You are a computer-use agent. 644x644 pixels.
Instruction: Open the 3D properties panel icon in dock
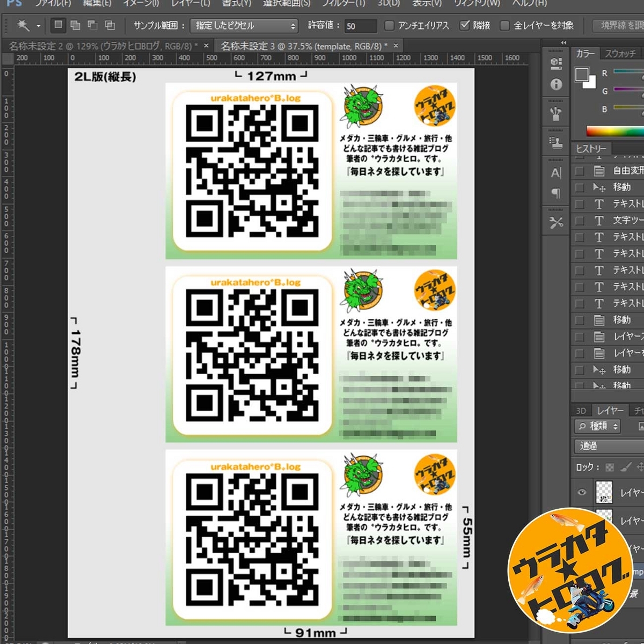click(x=556, y=63)
